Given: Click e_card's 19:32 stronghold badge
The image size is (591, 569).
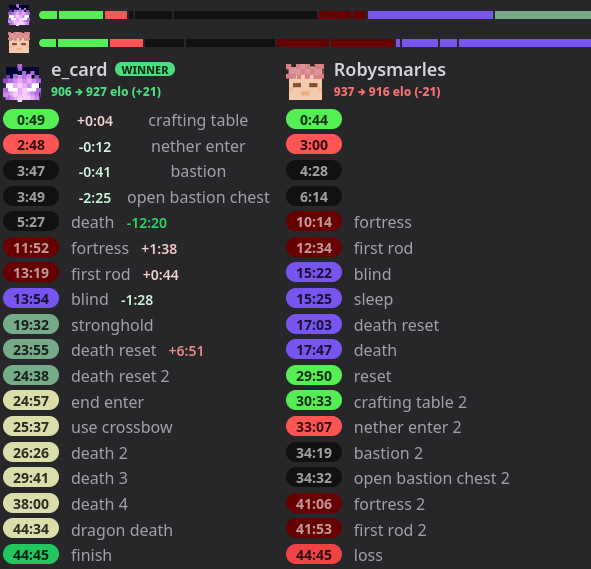Looking at the screenshot, I should (x=31, y=325).
